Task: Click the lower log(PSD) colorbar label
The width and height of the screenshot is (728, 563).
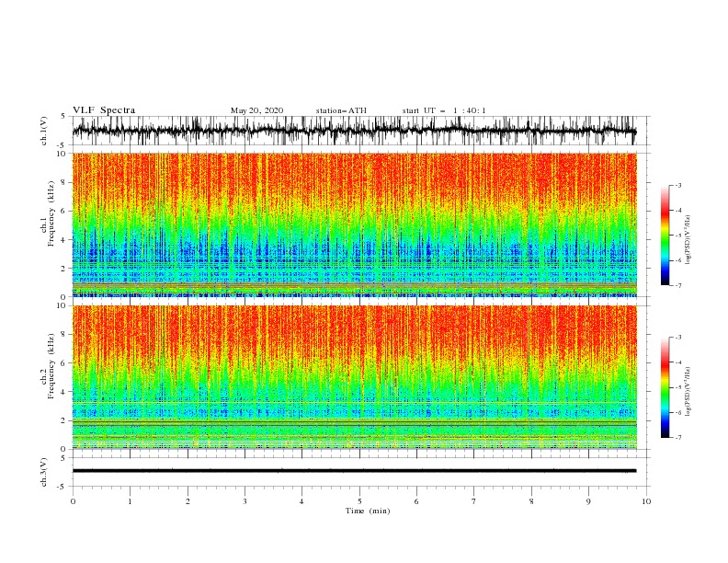Action: point(688,391)
